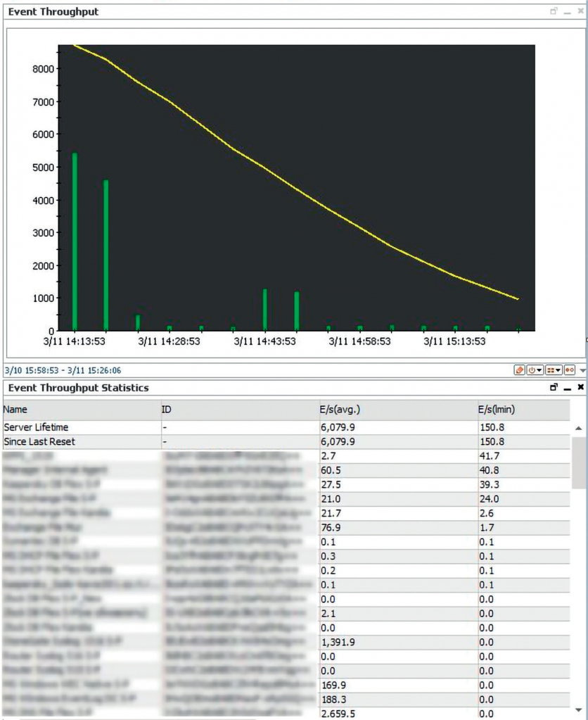
Task: Click the chart time range text
Action: pyautogui.click(x=63, y=371)
